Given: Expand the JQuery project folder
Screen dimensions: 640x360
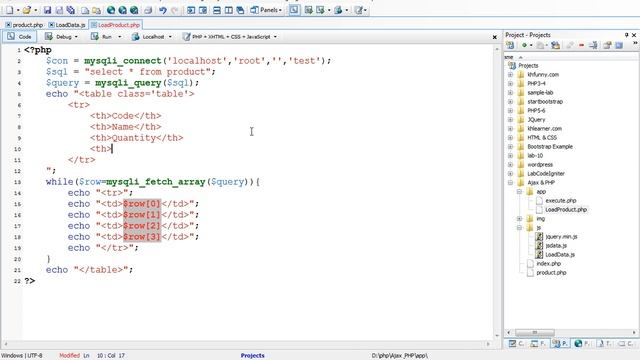Looking at the screenshot, I should 510,120.
